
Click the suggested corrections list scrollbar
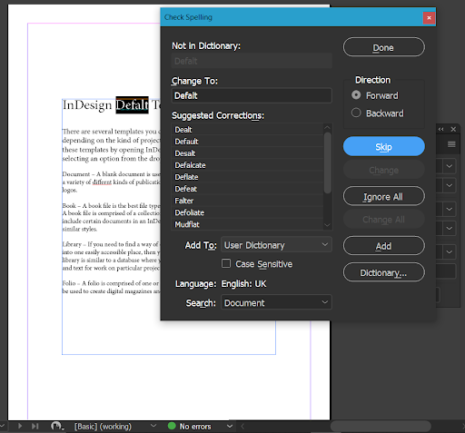[x=327, y=163]
